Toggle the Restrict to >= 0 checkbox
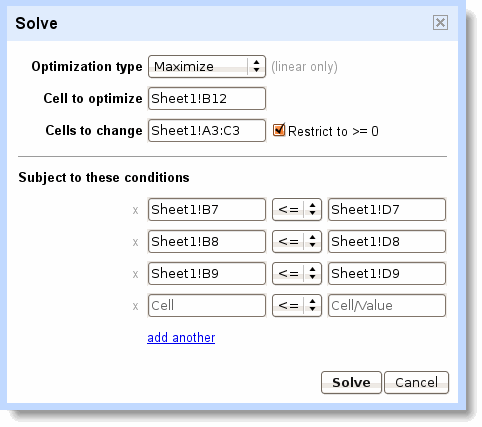482x427 pixels. [x=279, y=130]
